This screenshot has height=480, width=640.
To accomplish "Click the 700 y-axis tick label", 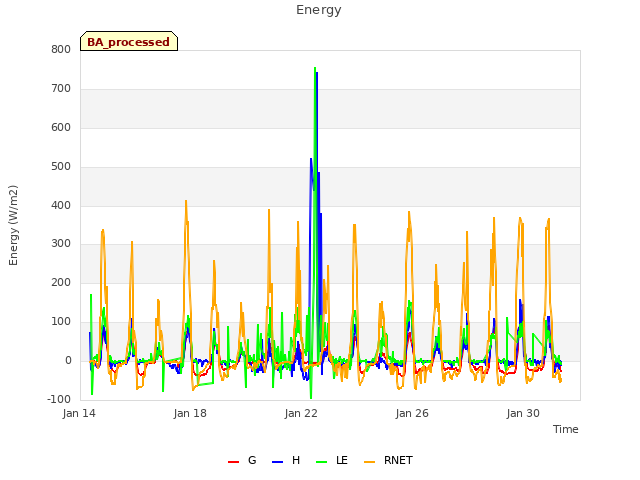I will click(61, 89).
